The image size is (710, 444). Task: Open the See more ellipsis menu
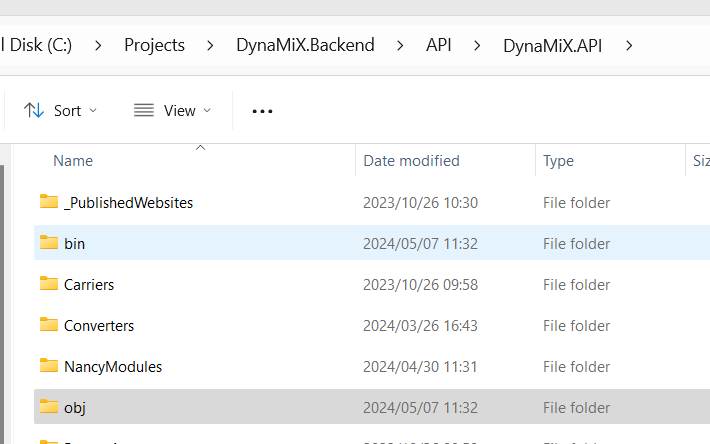262,111
